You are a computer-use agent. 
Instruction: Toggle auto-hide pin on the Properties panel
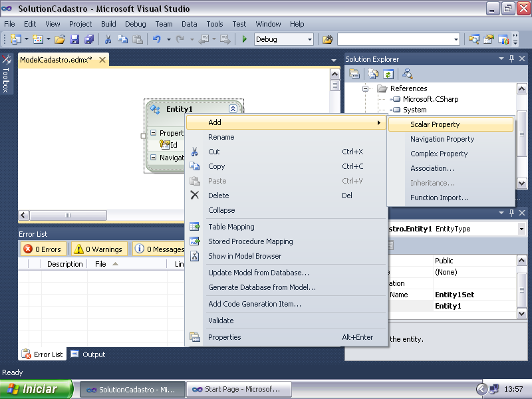click(511, 213)
